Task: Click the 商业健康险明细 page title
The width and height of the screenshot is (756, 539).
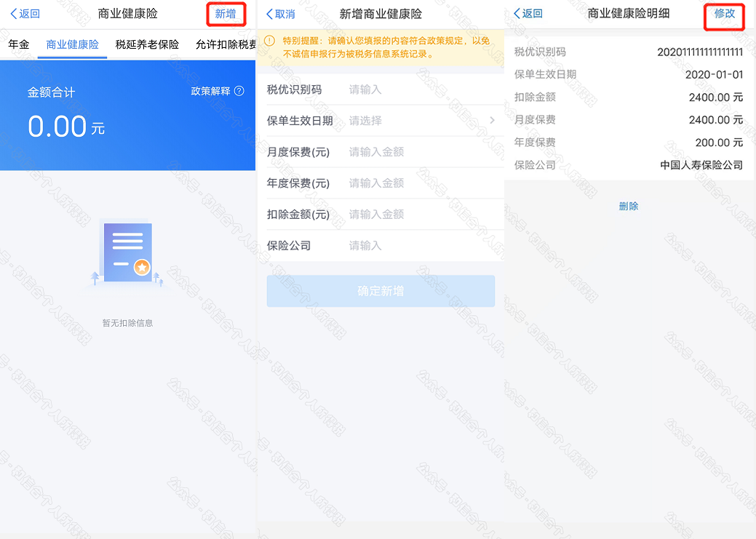Action: pos(629,14)
